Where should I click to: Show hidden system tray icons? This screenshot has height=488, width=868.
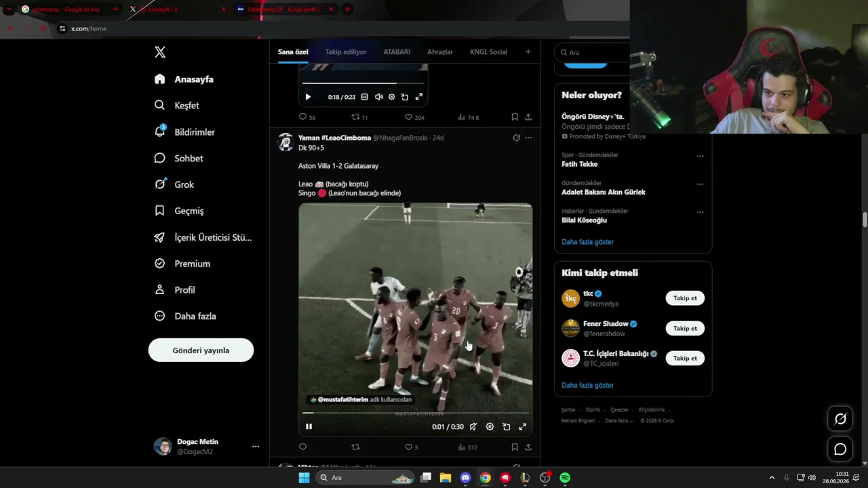pos(772,478)
